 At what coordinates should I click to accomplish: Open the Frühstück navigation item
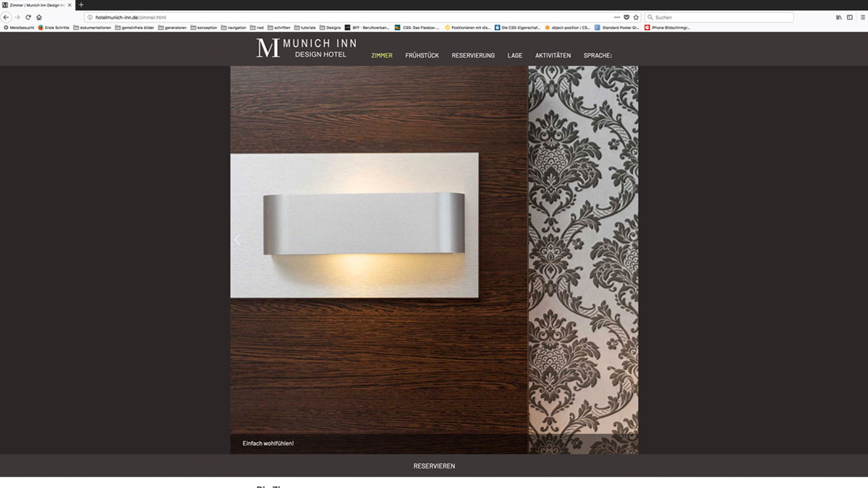coord(422,56)
